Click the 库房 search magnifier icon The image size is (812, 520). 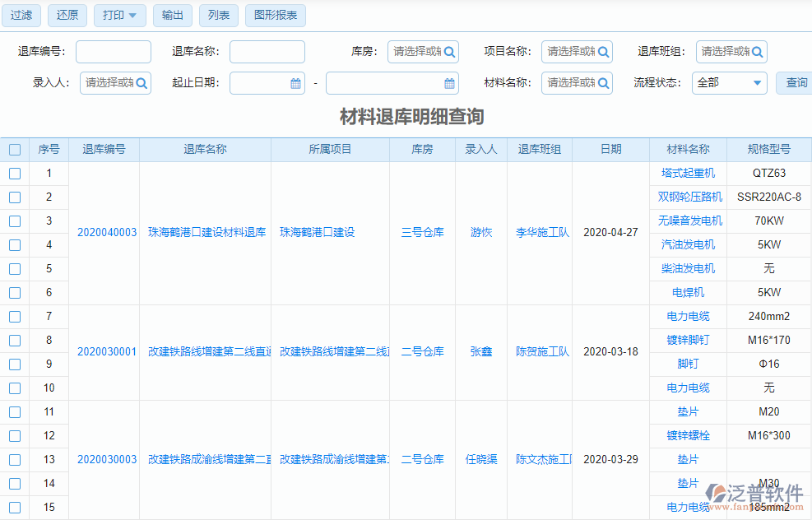point(448,51)
